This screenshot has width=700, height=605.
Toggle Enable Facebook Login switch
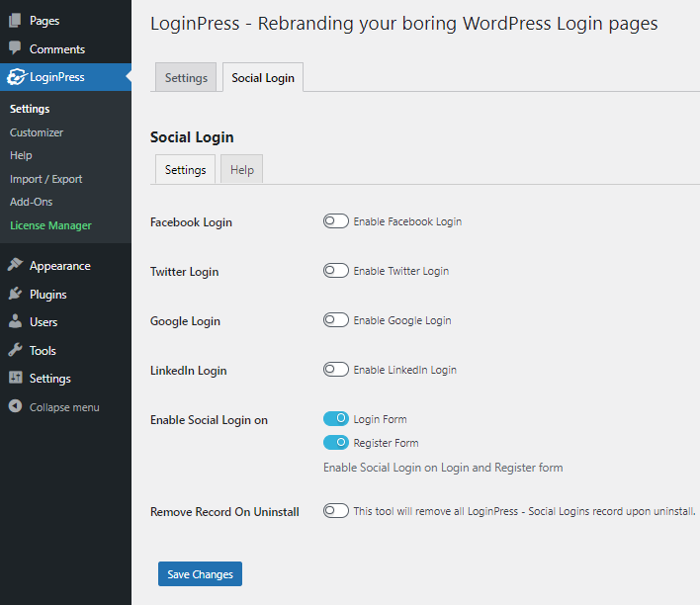(336, 221)
